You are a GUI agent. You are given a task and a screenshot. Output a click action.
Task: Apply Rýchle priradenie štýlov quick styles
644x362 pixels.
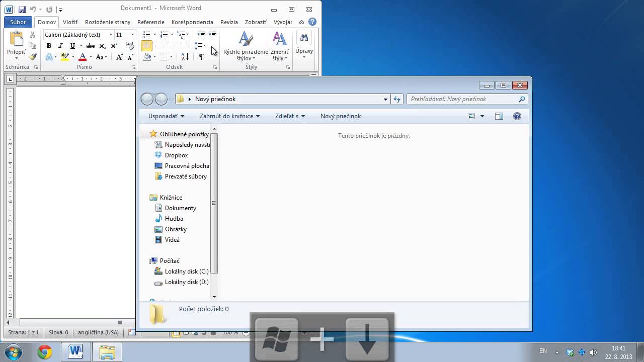[x=246, y=46]
